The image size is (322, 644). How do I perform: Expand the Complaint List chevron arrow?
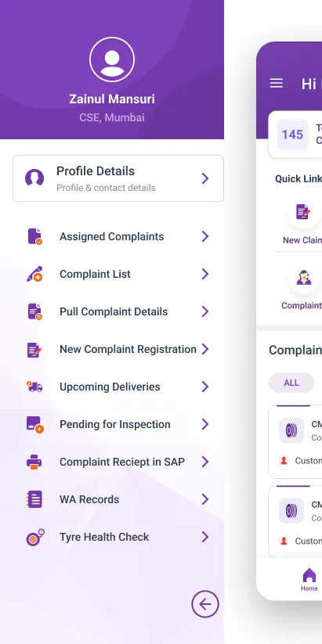(x=205, y=274)
